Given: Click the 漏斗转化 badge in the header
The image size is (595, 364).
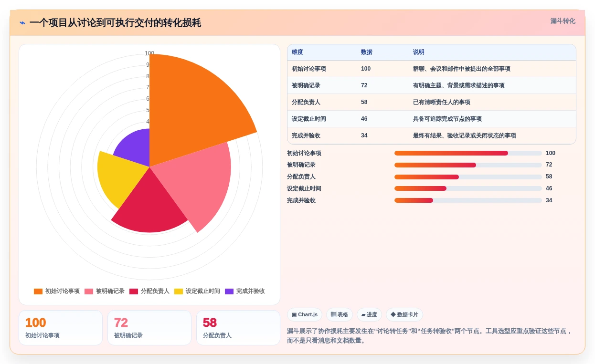Looking at the screenshot, I should [563, 21].
